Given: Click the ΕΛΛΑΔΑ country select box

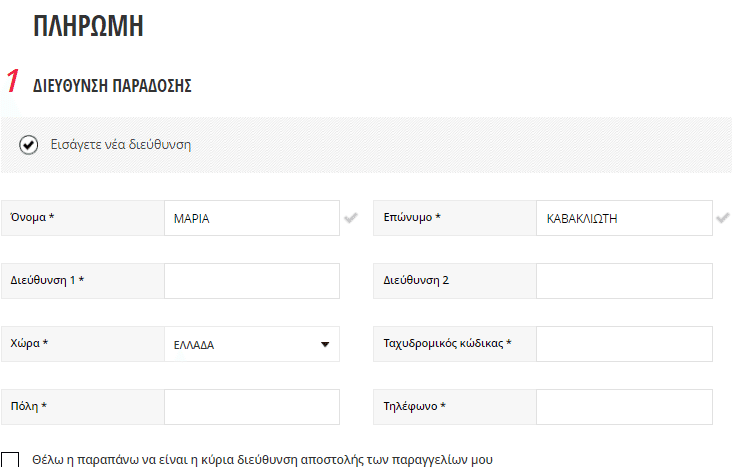Looking at the screenshot, I should coord(252,344).
